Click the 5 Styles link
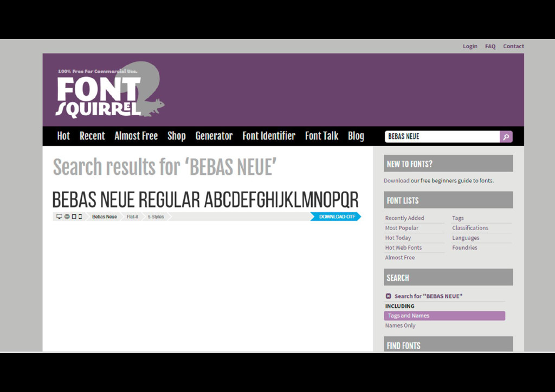This screenshot has height=392, width=555. [x=156, y=217]
